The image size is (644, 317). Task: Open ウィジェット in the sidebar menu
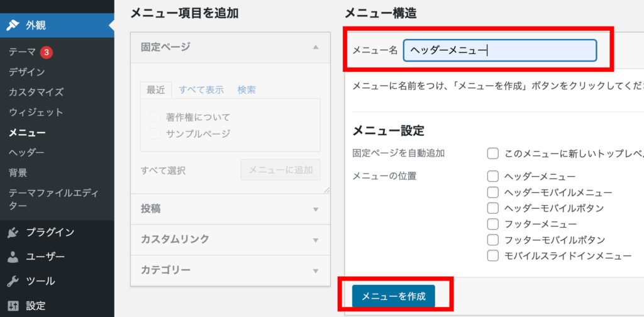(36, 113)
